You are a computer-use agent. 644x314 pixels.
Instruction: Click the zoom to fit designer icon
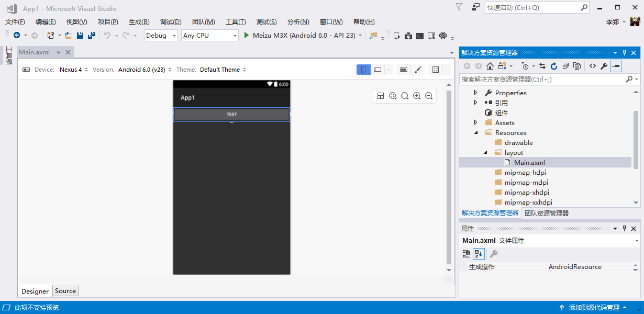point(393,96)
